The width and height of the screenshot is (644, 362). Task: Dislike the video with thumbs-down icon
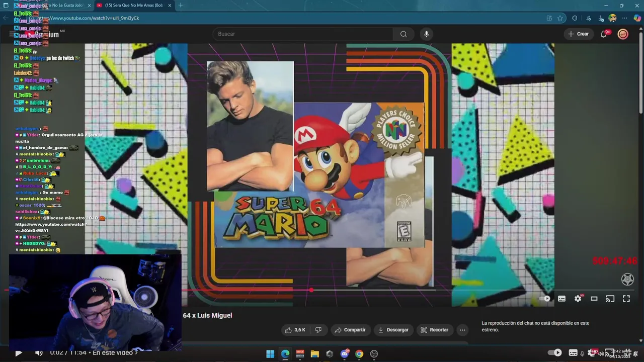pos(318,330)
